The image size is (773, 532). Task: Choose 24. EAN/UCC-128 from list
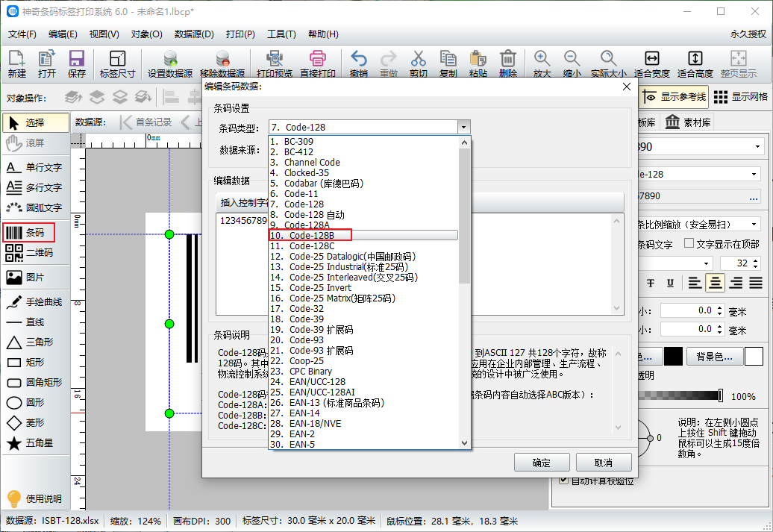tap(363, 381)
